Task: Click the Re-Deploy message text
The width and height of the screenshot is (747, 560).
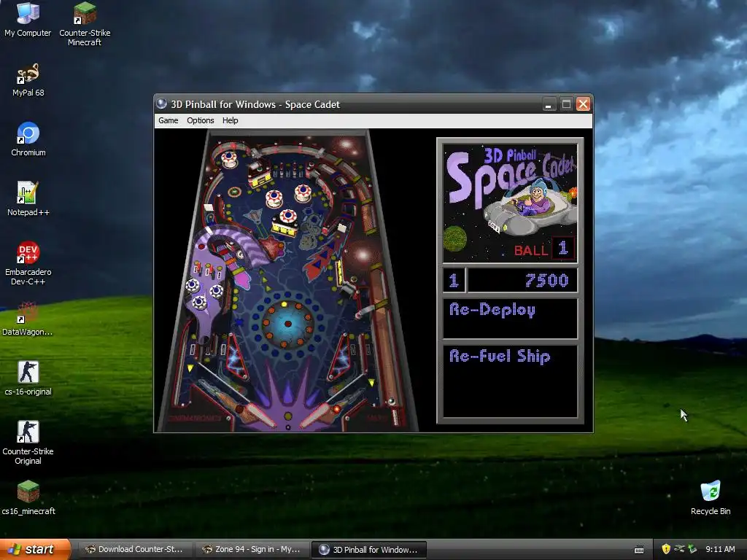Action: (x=492, y=310)
